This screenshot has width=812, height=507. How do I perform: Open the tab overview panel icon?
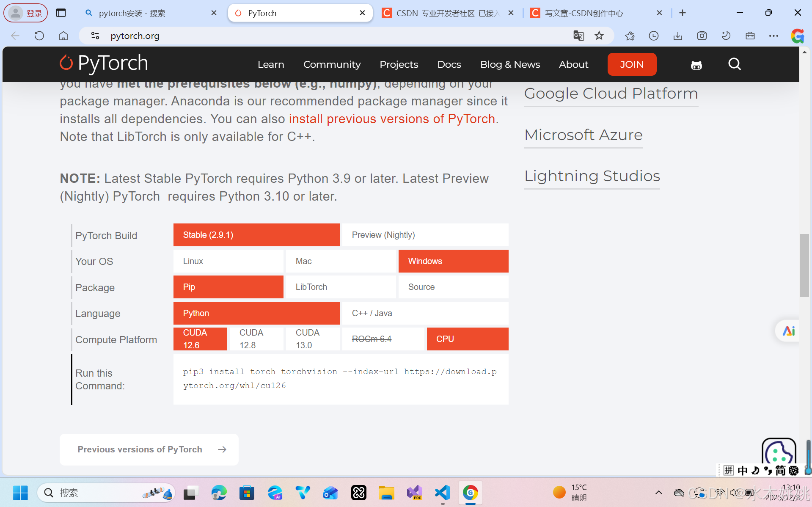(x=61, y=13)
